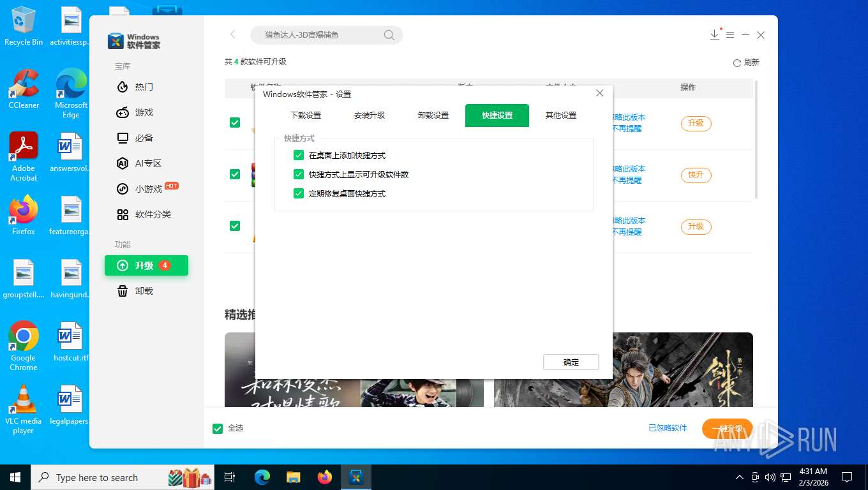Viewport: 868px width, 490px height.
Task: Switch to the 卸载设置 tab
Action: [x=433, y=115]
